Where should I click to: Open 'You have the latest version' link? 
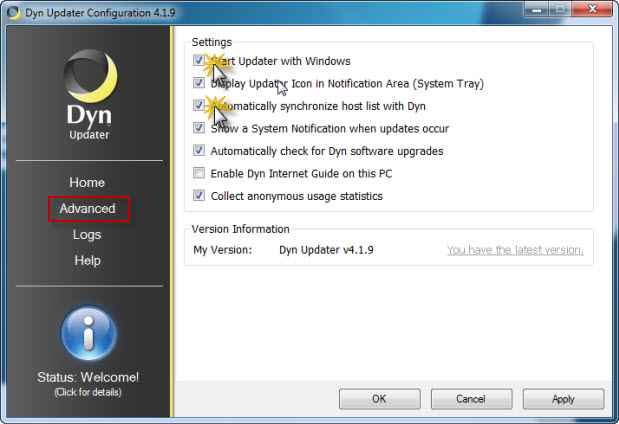click(x=515, y=250)
